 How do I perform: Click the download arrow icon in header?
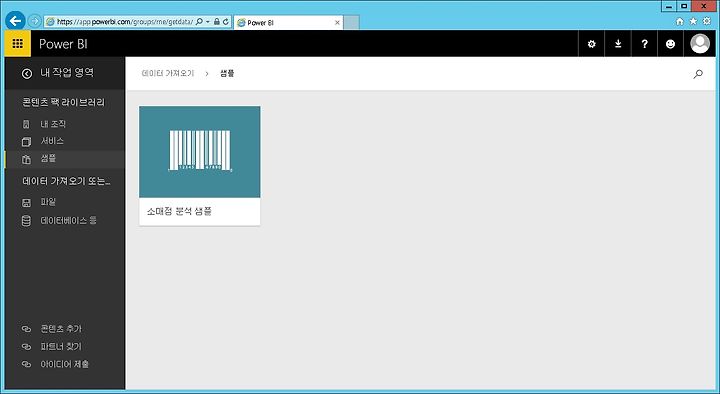pyautogui.click(x=618, y=44)
